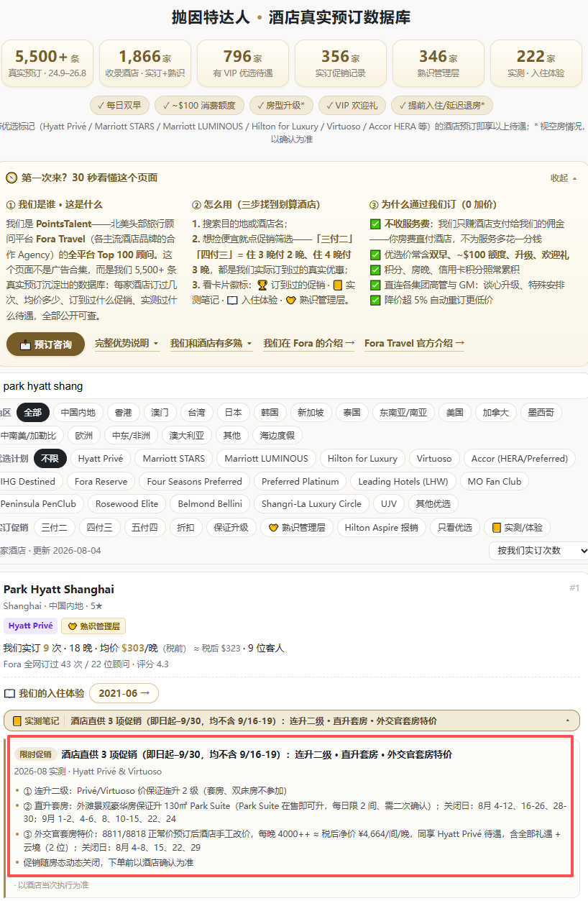Filter by 加拿大 region
This screenshot has height=901, width=588.
(496, 413)
